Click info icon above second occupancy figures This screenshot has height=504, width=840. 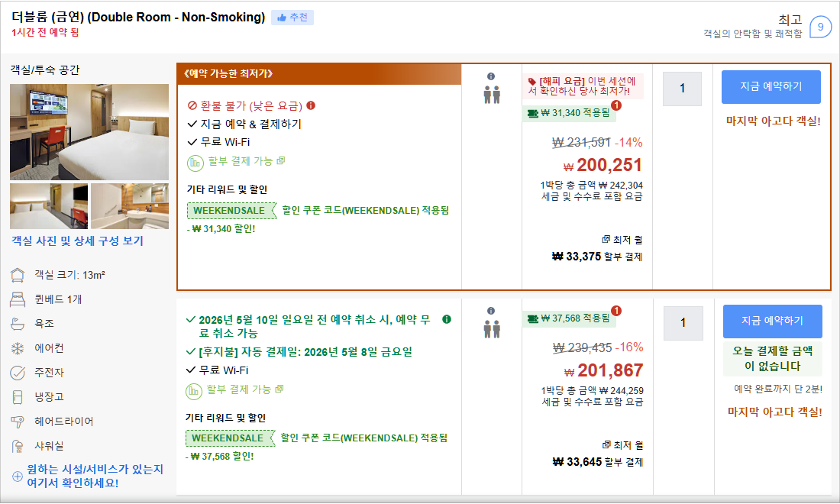pyautogui.click(x=491, y=312)
